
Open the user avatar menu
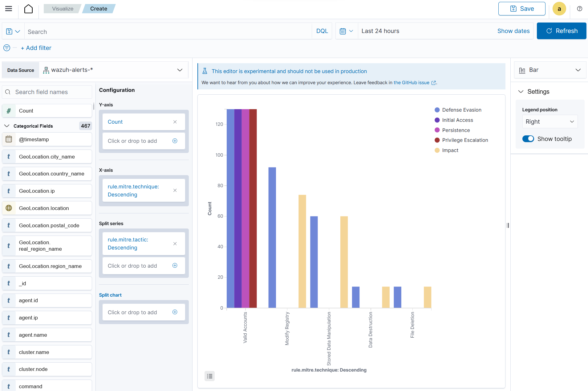[x=559, y=9]
